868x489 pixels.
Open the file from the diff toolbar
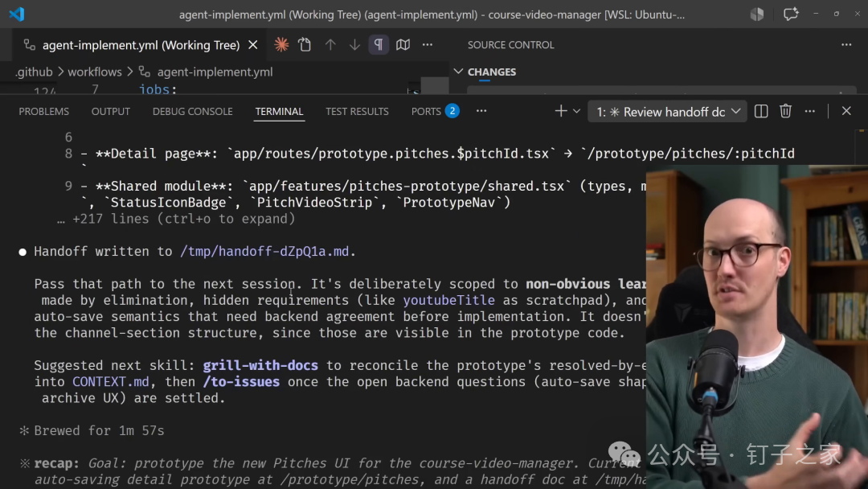click(305, 45)
